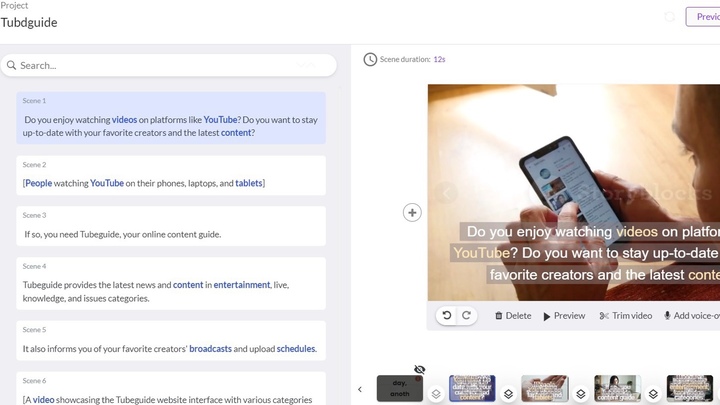
Task: Click highlighted word 'videos' in Scene 1
Action: pyautogui.click(x=124, y=120)
